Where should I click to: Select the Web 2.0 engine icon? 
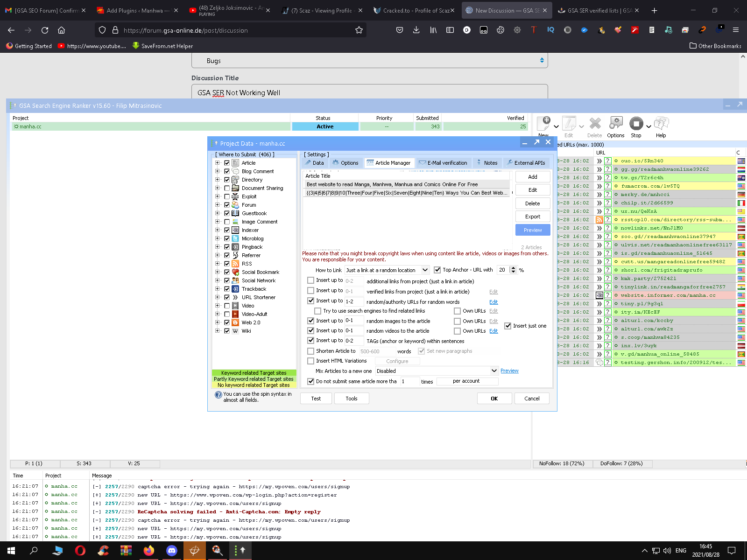coord(235,322)
